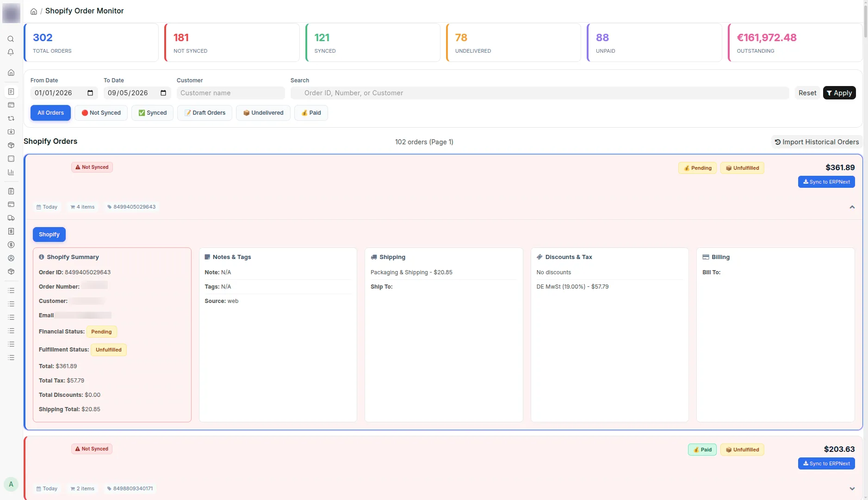Click 'Packaging & Shipping - $20.85' line
This screenshot has height=500, width=868.
[411, 272]
